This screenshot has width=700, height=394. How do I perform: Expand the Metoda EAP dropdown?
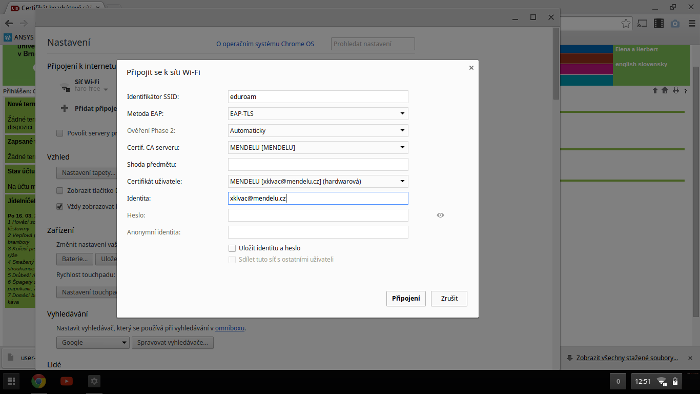click(318, 113)
